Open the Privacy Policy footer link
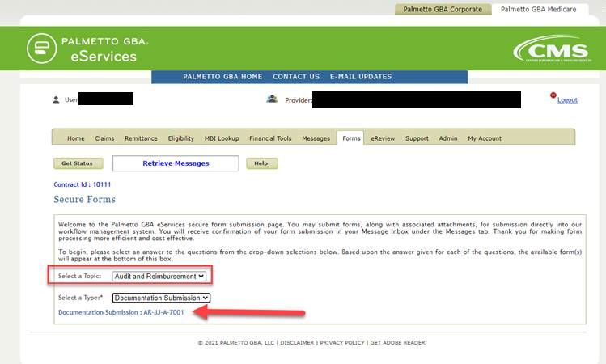This screenshot has height=364, width=606. [342, 343]
